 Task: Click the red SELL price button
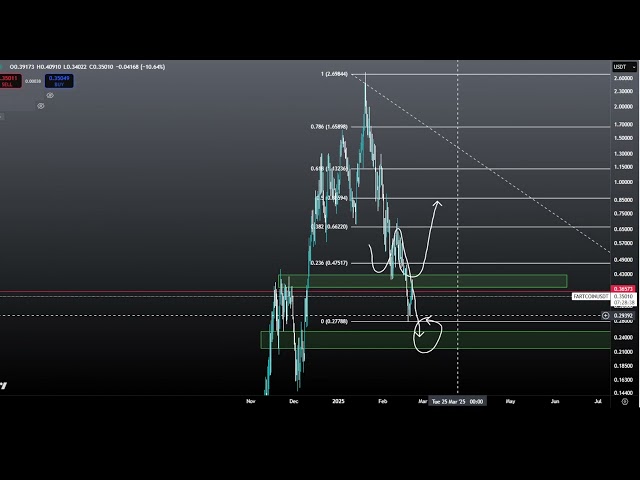coord(7,80)
